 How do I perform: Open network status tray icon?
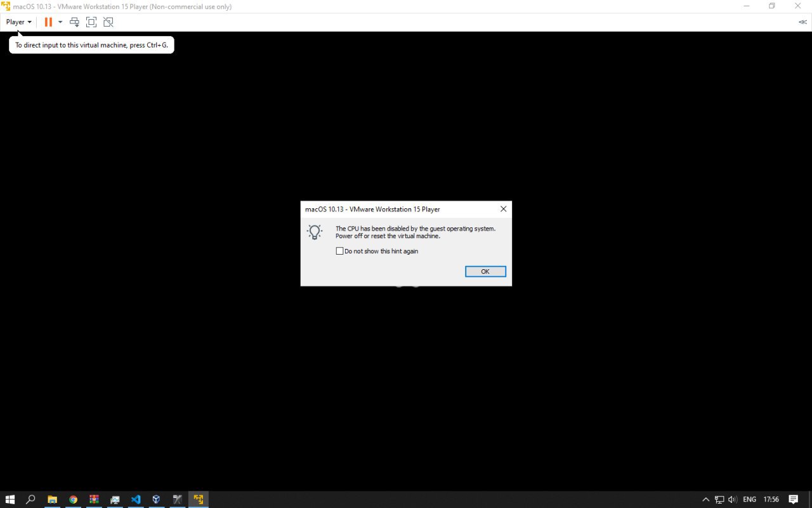pyautogui.click(x=719, y=499)
